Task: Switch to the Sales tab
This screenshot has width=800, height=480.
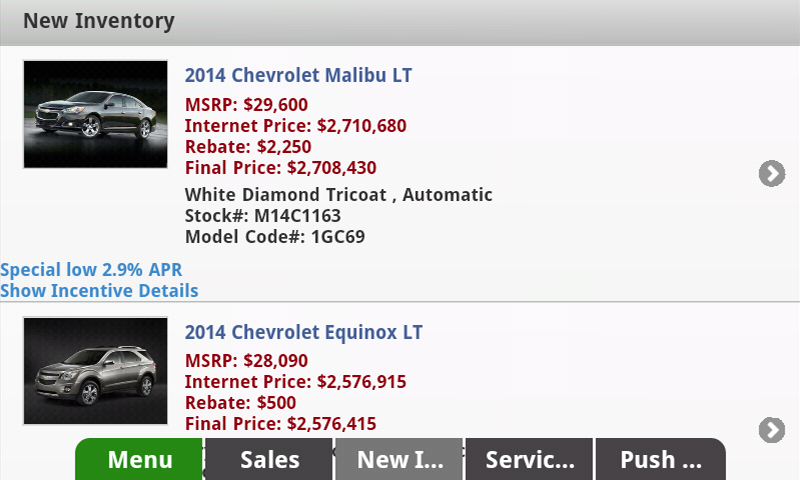Action: click(x=269, y=460)
